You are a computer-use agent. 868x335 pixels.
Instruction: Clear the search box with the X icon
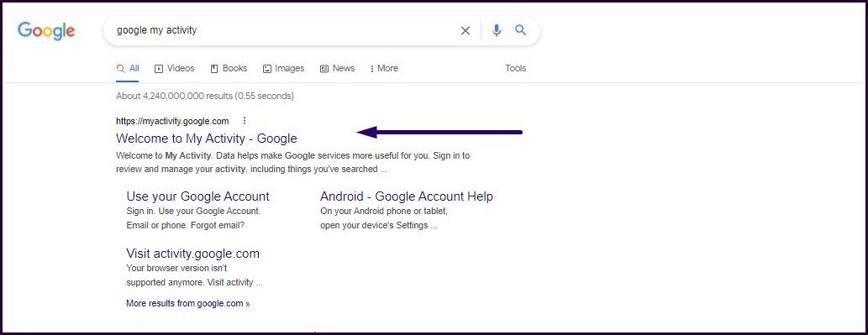point(466,30)
